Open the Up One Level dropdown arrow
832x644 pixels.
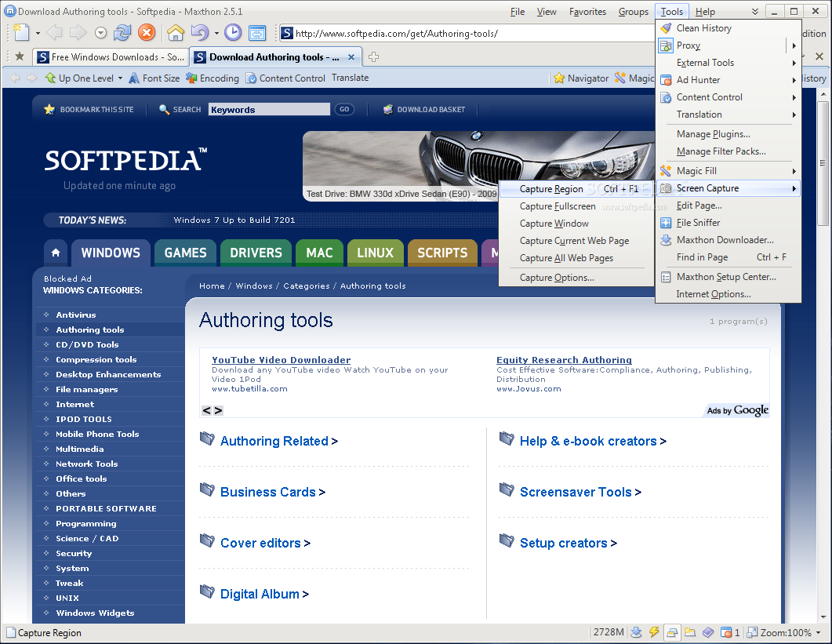pos(120,78)
